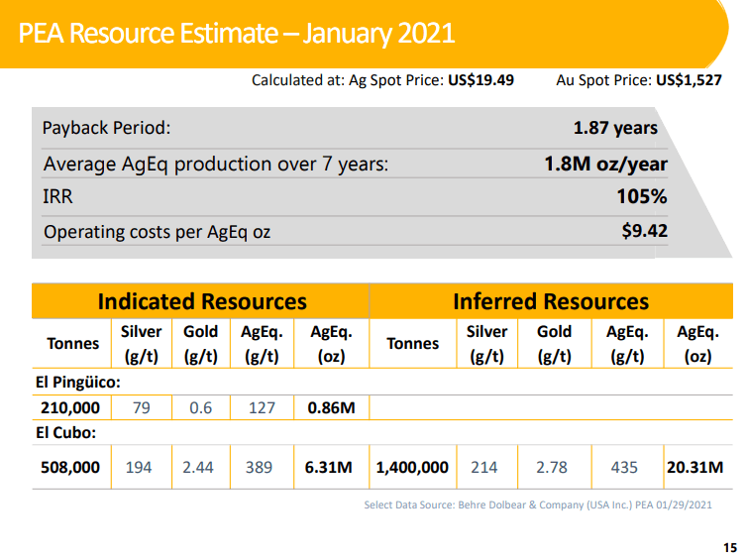The image size is (747, 560).
Task: Click the 'Payback Period:' label
Action: (106, 128)
